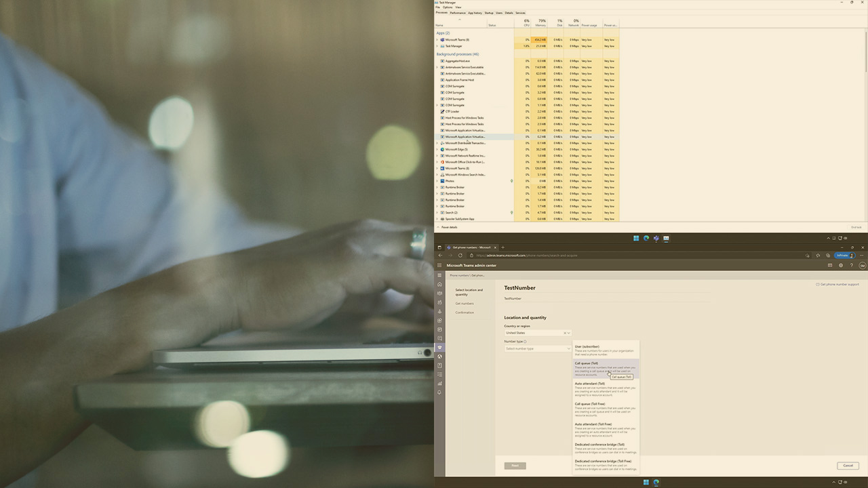Expand the Microsoft Teams (8) app process
Image resolution: width=868 pixels, height=488 pixels.
point(437,40)
